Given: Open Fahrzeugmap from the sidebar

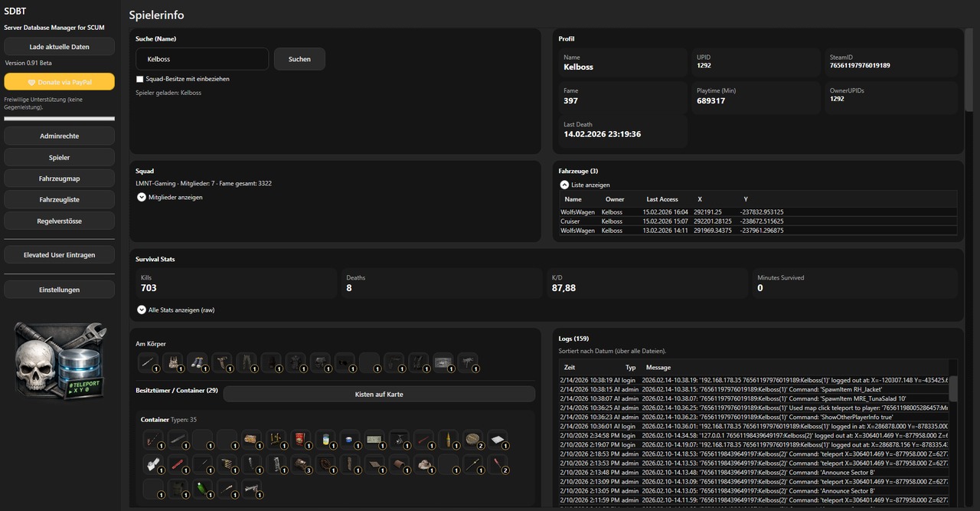Looking at the screenshot, I should [x=59, y=179].
